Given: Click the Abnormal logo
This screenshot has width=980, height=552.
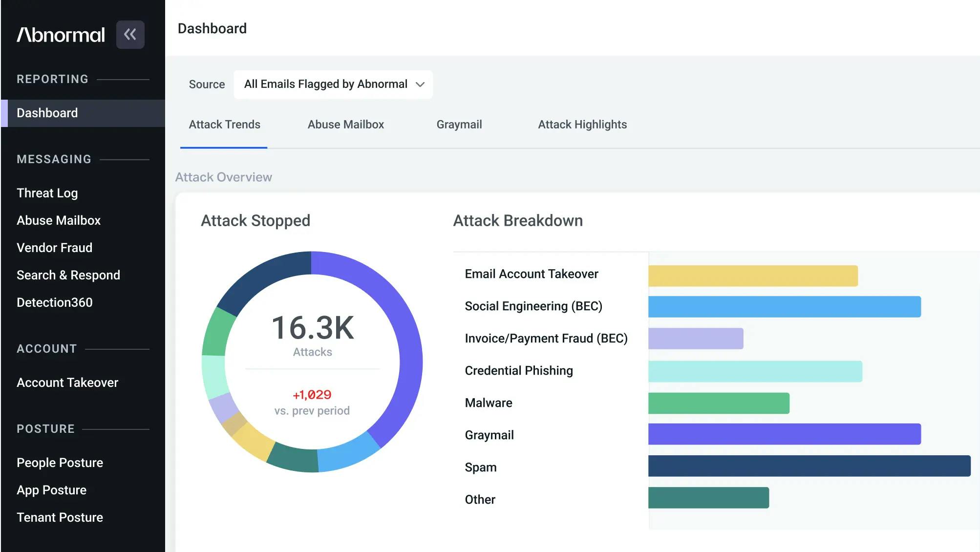Looking at the screenshot, I should coord(61,35).
